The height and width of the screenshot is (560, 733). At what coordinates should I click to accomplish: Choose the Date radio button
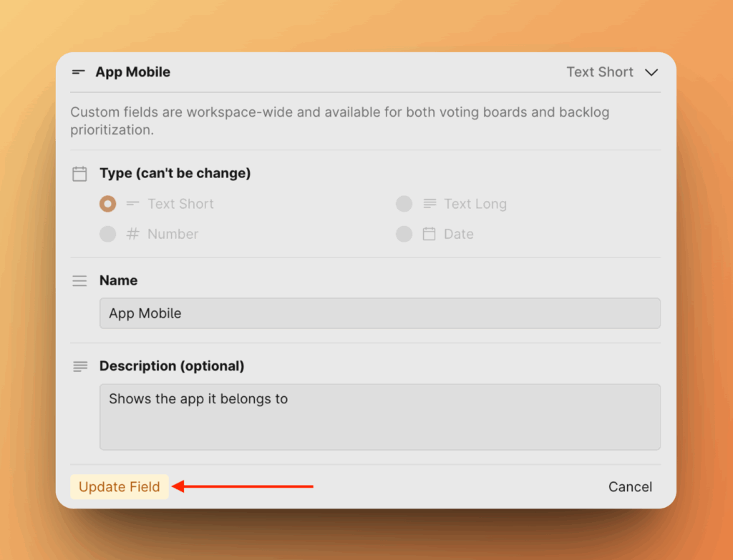[x=404, y=234]
